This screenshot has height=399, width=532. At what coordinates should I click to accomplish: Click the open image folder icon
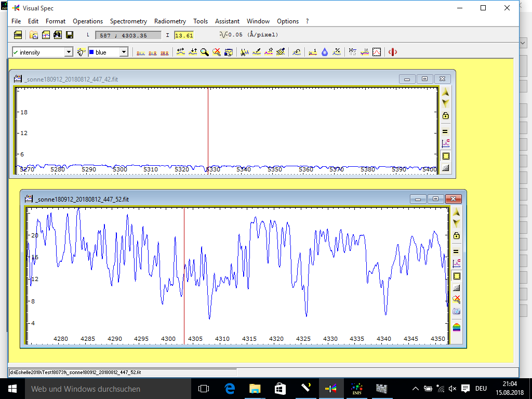(34, 35)
